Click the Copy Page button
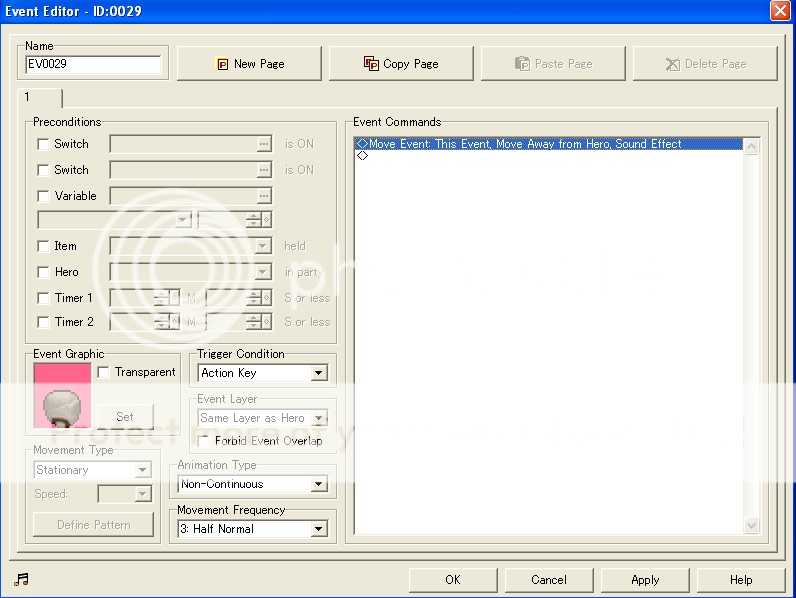 402,64
